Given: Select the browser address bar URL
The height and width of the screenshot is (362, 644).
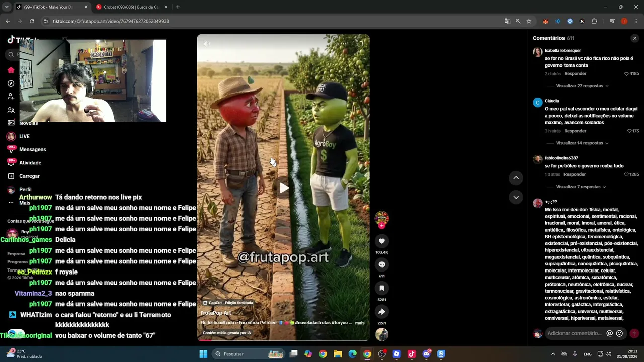Looking at the screenshot, I should point(111,21).
